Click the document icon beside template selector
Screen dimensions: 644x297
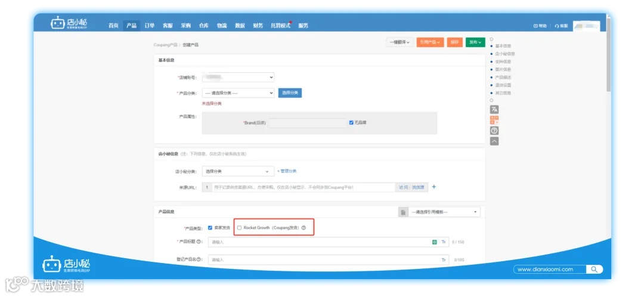[x=403, y=212]
